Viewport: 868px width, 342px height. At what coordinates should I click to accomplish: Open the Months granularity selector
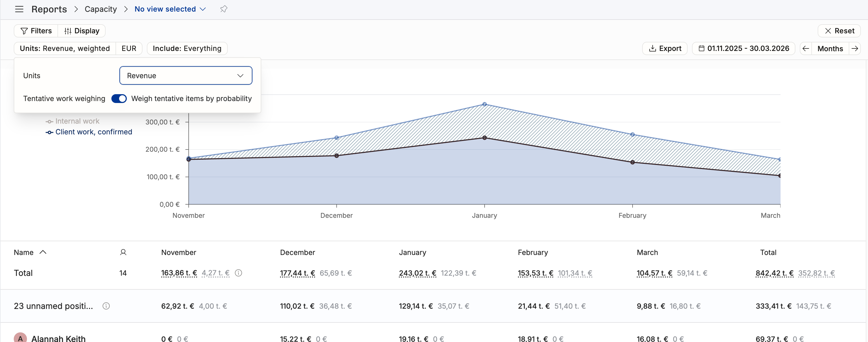click(x=830, y=48)
